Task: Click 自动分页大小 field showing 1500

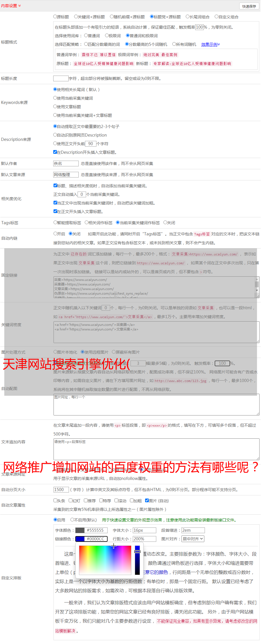Action: pos(61,490)
